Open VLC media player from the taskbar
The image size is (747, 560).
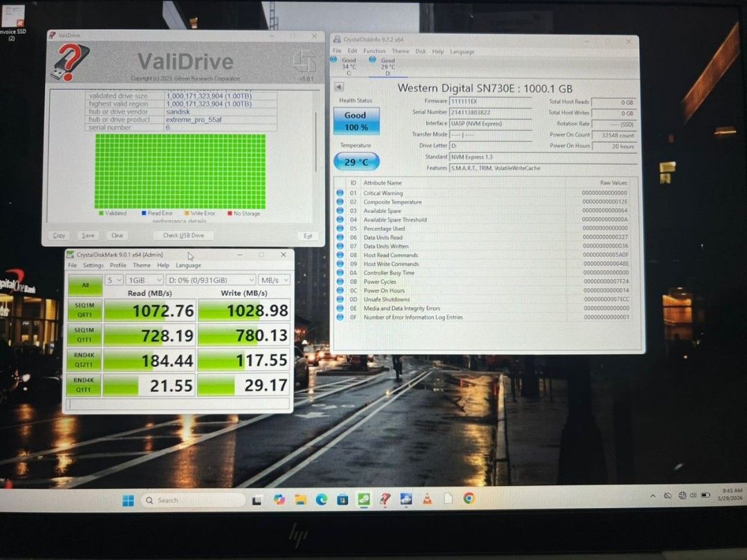(x=427, y=498)
